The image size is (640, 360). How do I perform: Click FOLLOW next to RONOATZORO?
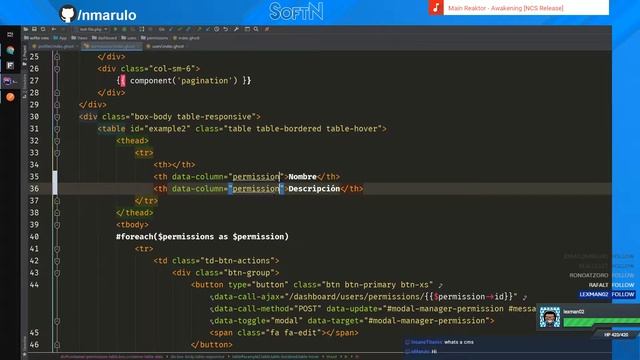(623, 276)
